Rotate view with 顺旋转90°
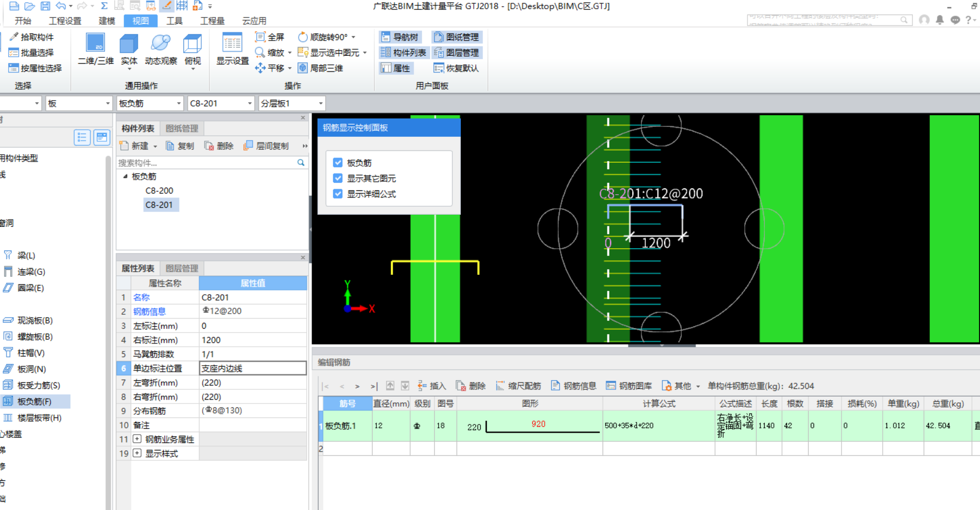This screenshot has height=510, width=980. [323, 37]
